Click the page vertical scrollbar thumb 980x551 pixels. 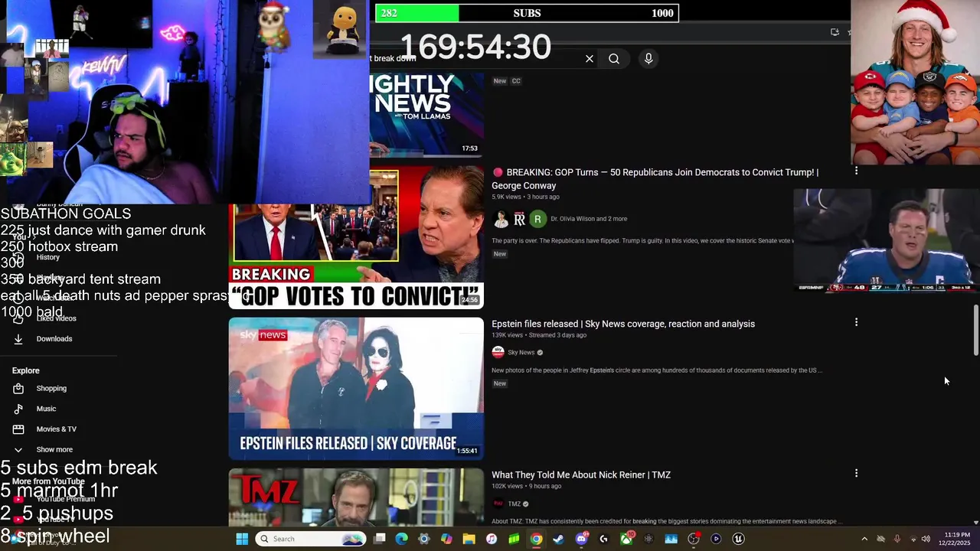click(975, 330)
